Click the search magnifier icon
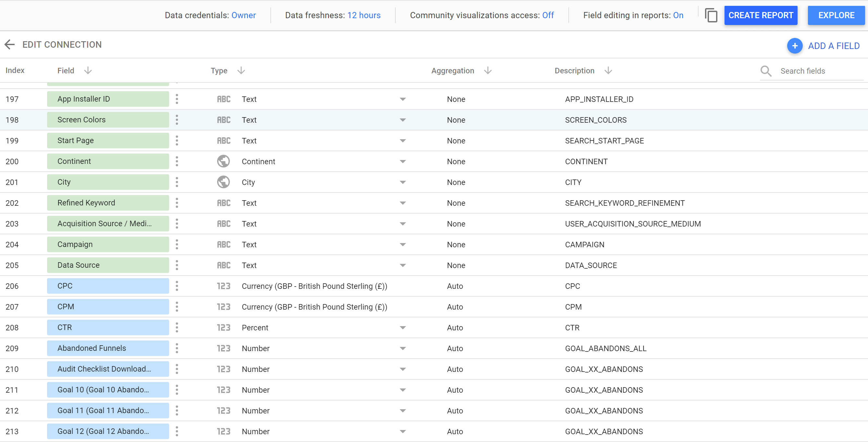This screenshot has height=442, width=868. pyautogui.click(x=766, y=71)
